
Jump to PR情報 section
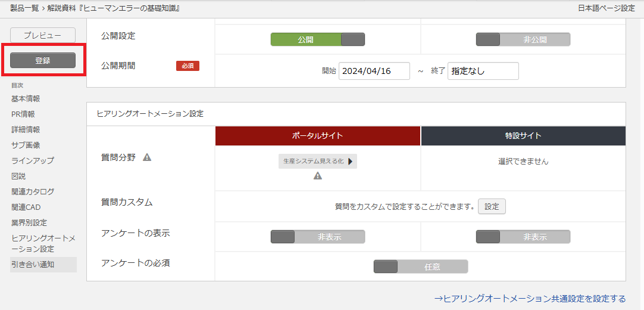click(x=23, y=114)
